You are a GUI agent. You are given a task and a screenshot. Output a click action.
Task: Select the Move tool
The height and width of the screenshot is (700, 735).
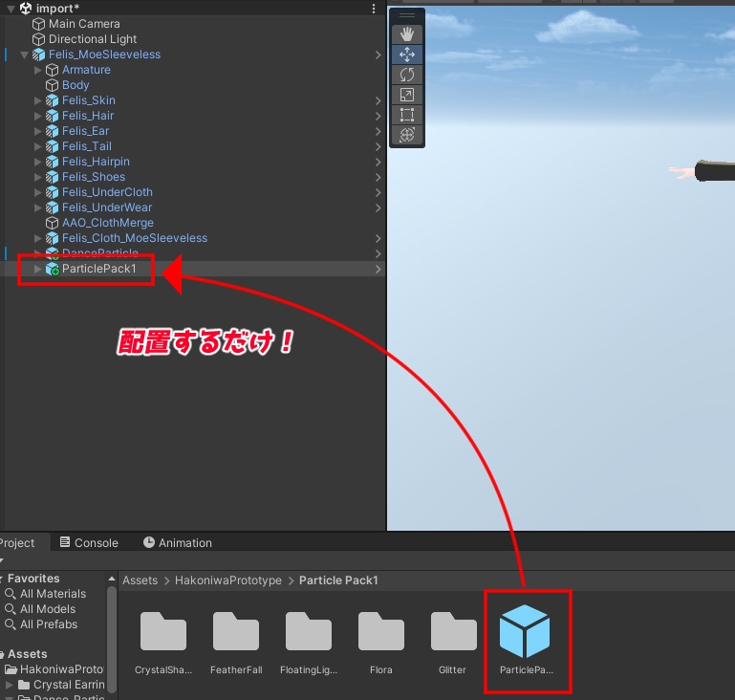tap(407, 55)
